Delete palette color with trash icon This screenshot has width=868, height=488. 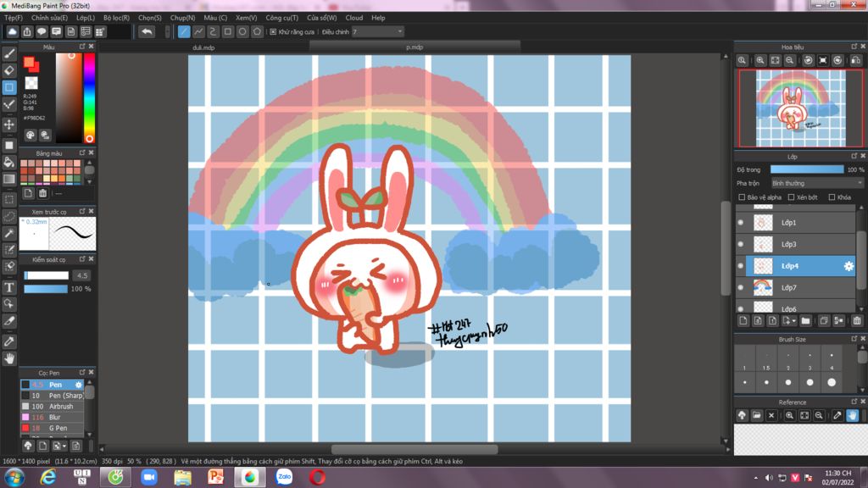click(x=42, y=193)
